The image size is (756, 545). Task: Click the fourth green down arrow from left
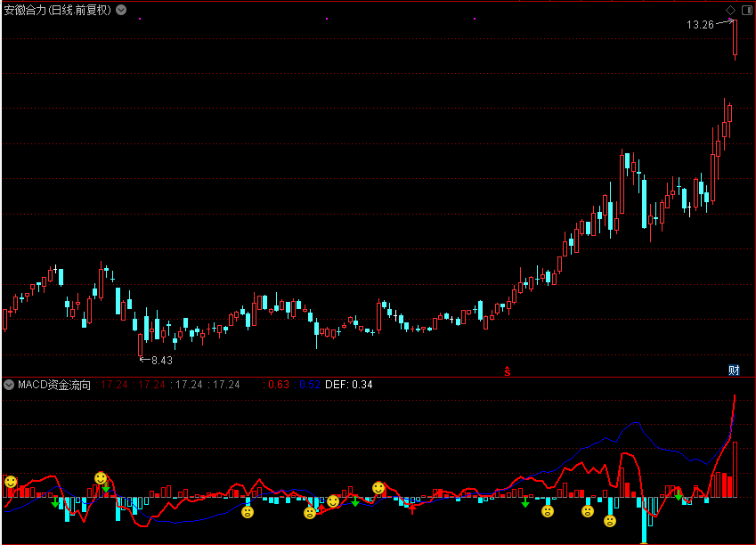525,502
